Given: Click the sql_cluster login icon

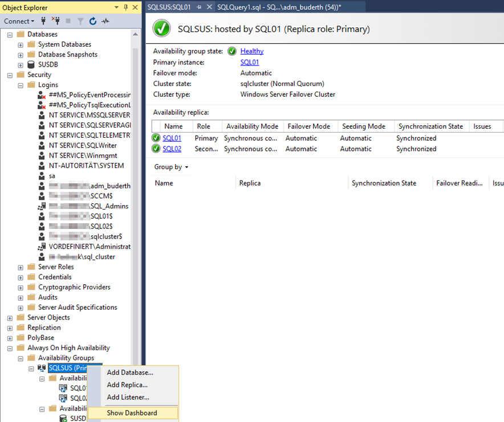Looking at the screenshot, I should tap(42, 257).
